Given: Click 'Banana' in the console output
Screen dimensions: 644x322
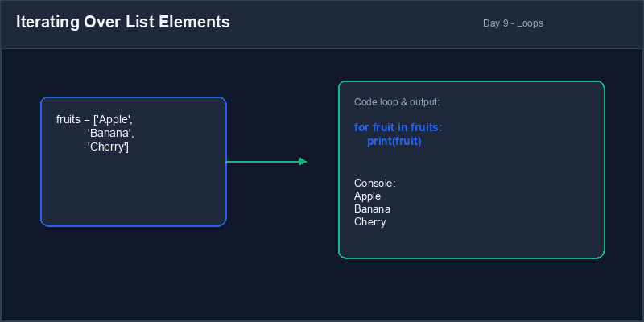Looking at the screenshot, I should (x=372, y=209).
